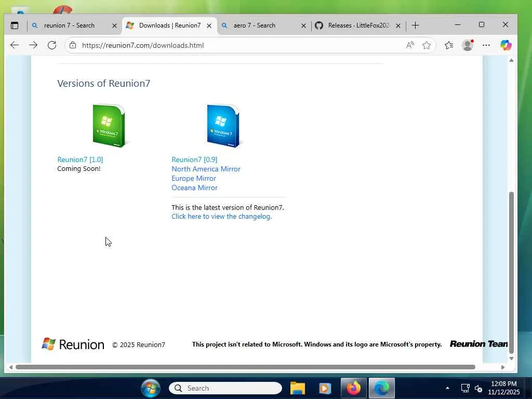
Task: Open the media player taskbar icon
Action: click(325, 388)
